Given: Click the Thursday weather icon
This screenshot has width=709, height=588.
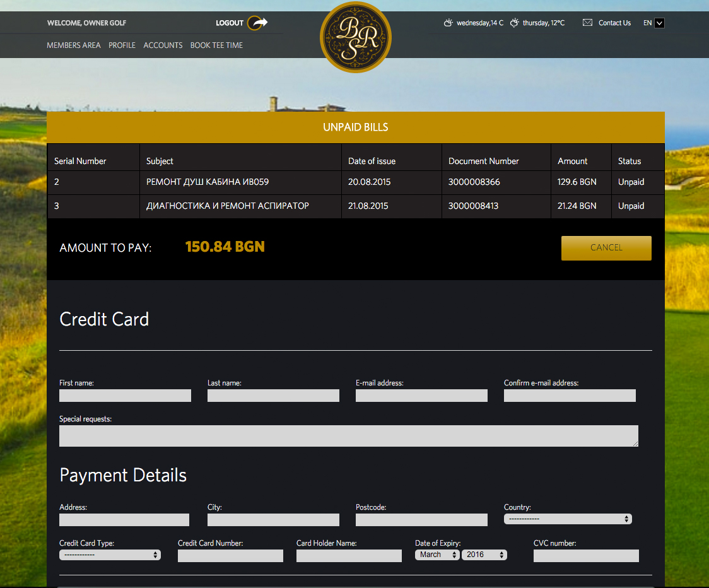Looking at the screenshot, I should click(515, 23).
